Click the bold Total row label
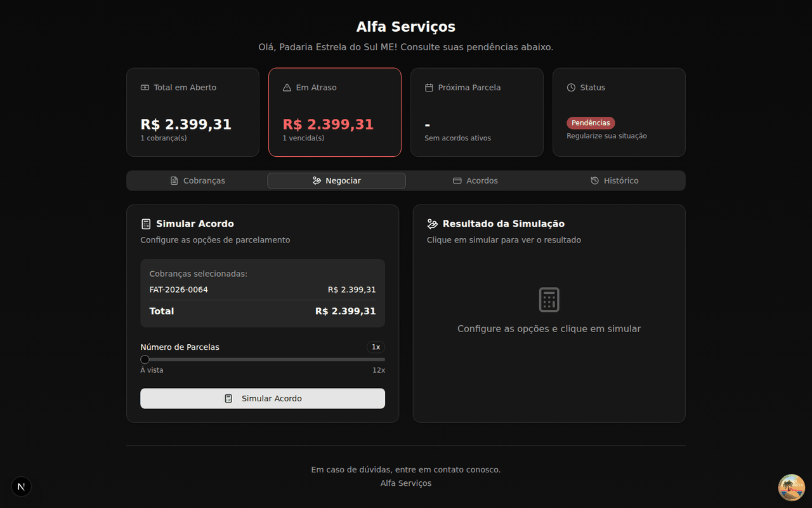812x508 pixels. (x=162, y=311)
